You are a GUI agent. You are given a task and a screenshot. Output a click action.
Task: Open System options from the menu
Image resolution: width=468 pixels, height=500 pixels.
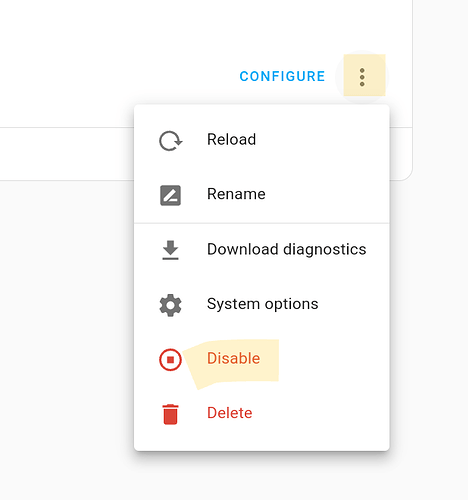click(x=262, y=304)
